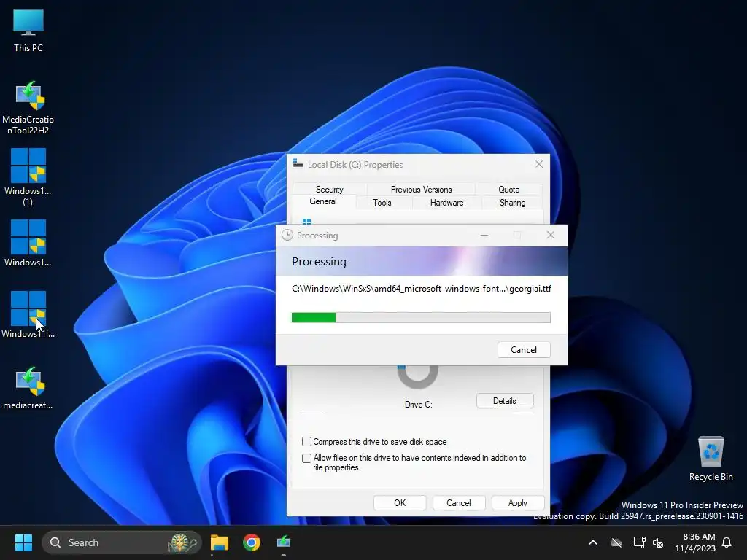Click Cancel in Local Disk Properties
This screenshot has height=560, width=747.
(458, 503)
